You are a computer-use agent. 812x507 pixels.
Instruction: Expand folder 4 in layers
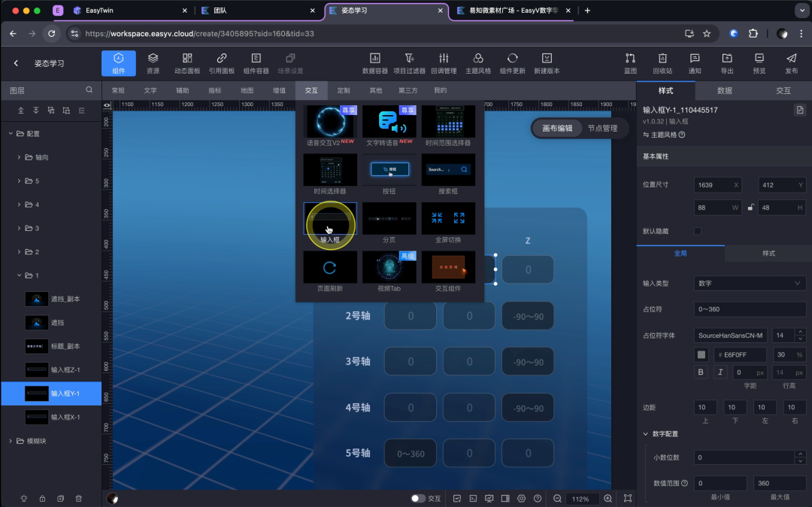coord(19,205)
